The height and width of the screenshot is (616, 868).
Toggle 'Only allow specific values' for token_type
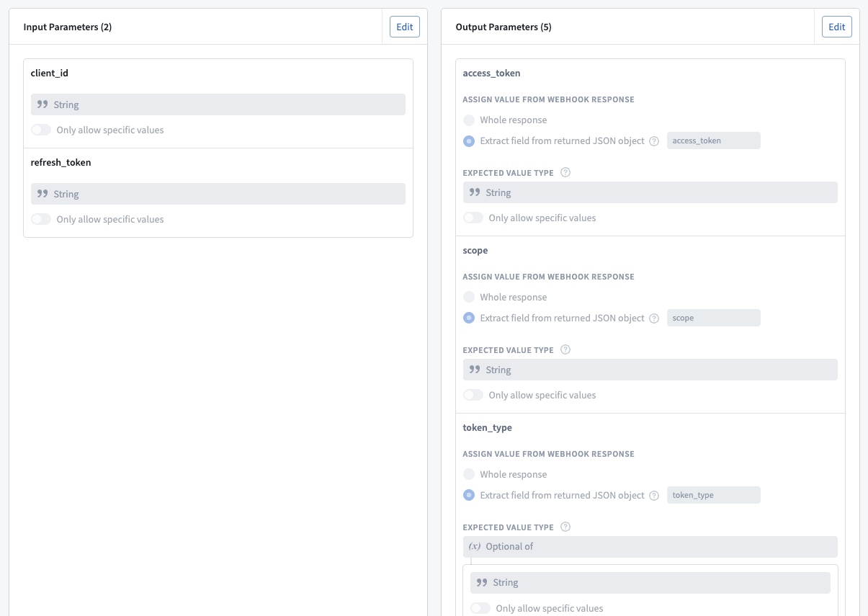point(480,608)
